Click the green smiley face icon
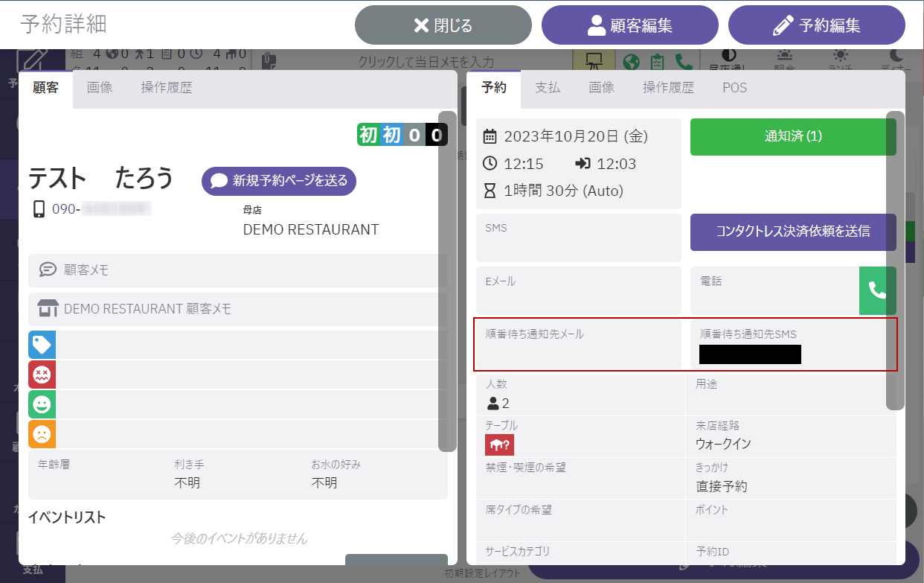 42,404
